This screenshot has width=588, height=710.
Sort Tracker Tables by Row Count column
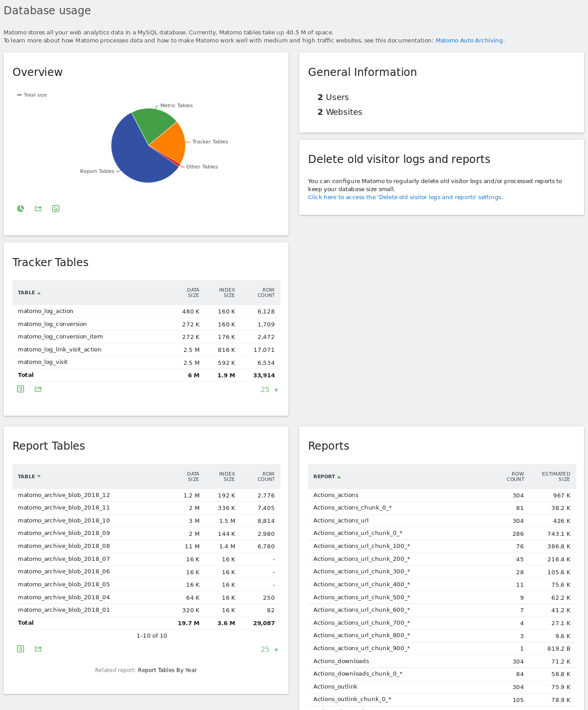266,292
